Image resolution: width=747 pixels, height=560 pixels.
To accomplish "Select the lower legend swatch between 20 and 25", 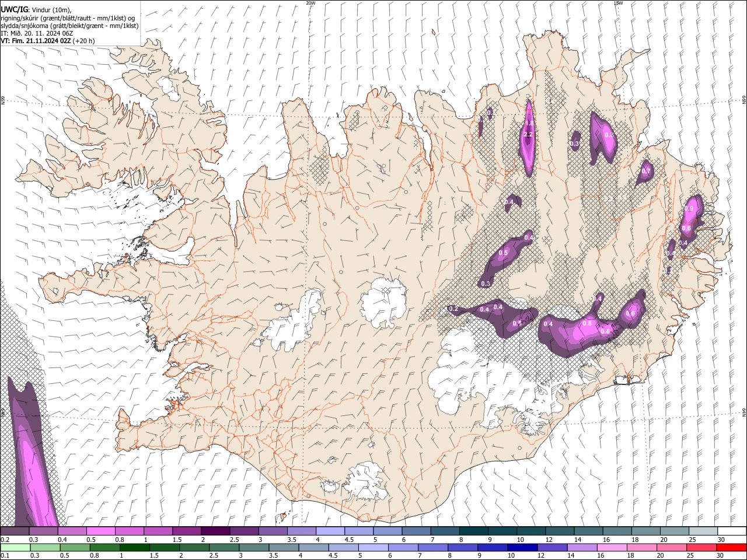I will 671,547.
